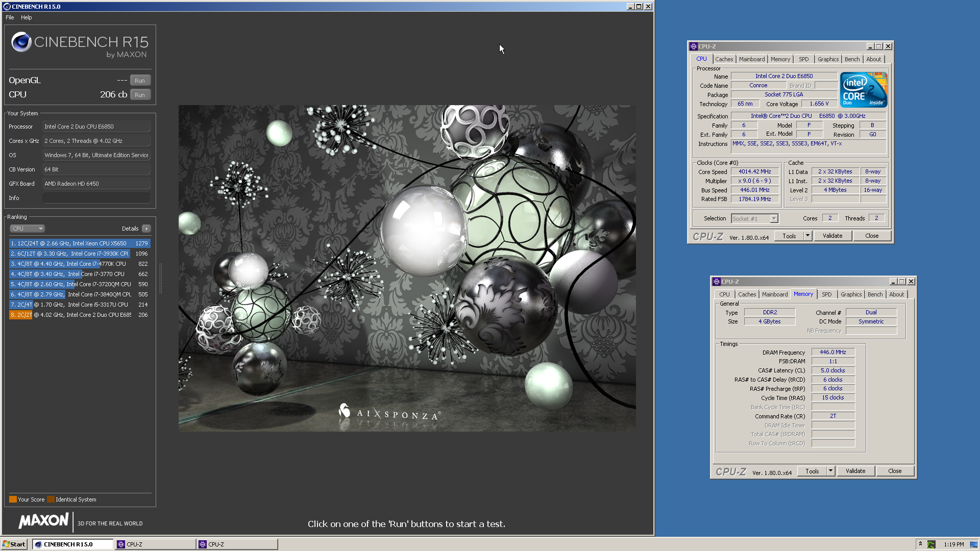Open the Graphics tab in lower CPU-Z window
The height and width of the screenshot is (551, 980).
click(x=851, y=294)
